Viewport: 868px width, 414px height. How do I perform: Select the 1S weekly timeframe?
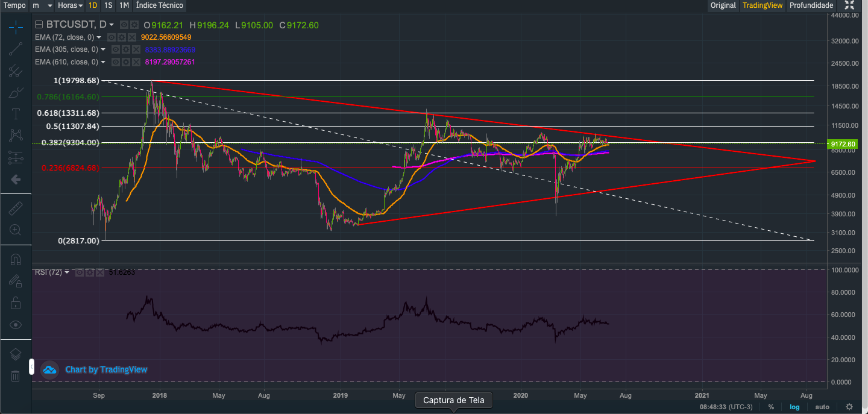click(108, 5)
